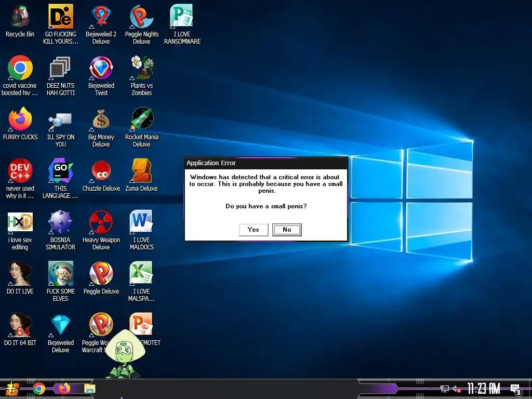Click the green Peridot desktop mascot
Viewport: 532px width, 399px height.
tap(125, 353)
